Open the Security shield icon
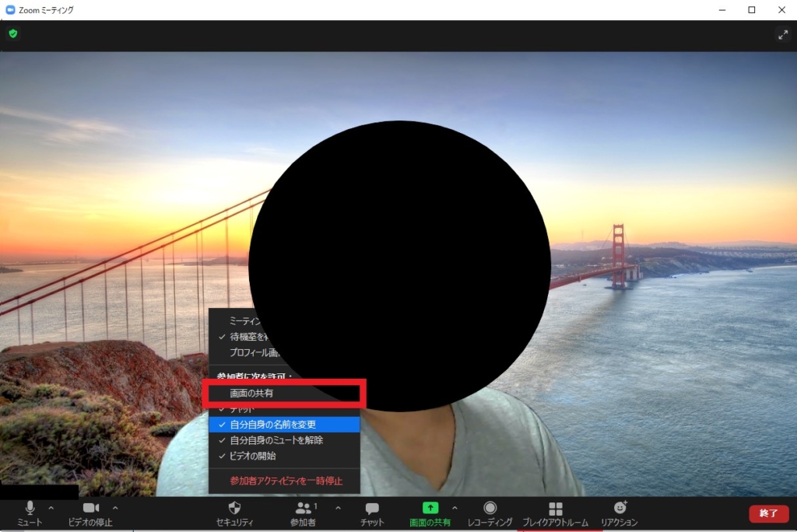797x532 pixels. click(234, 508)
